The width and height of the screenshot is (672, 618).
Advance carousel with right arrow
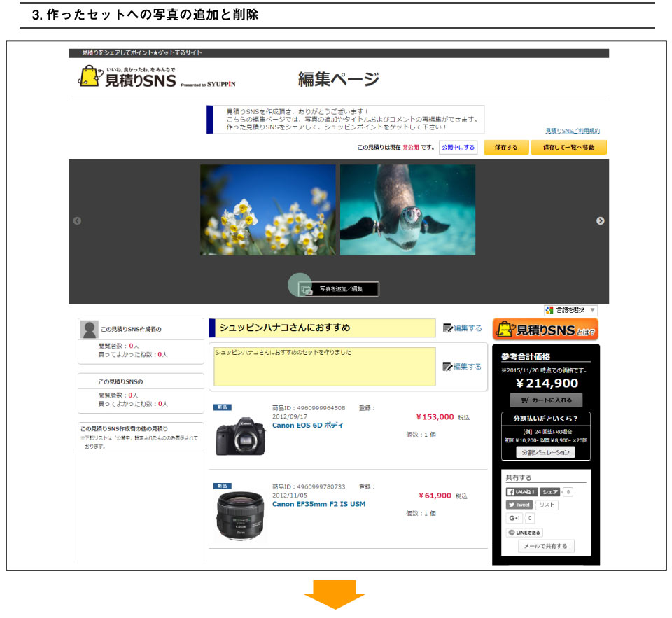600,220
